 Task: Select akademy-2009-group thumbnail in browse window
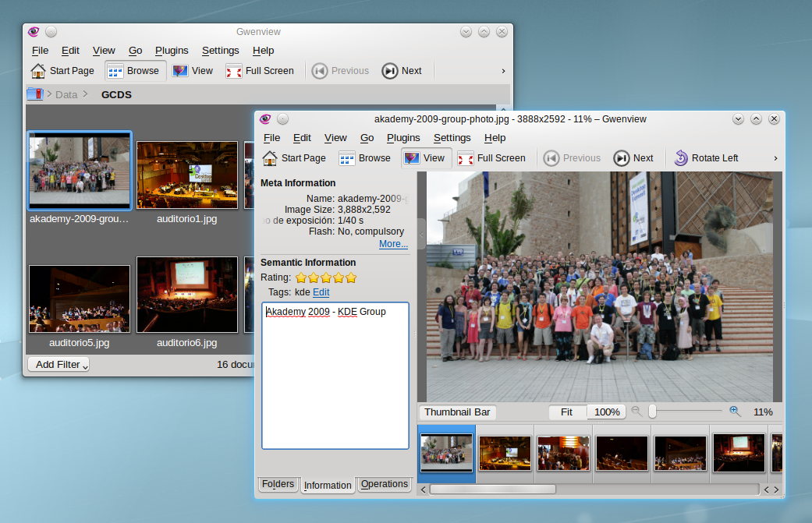(x=80, y=170)
